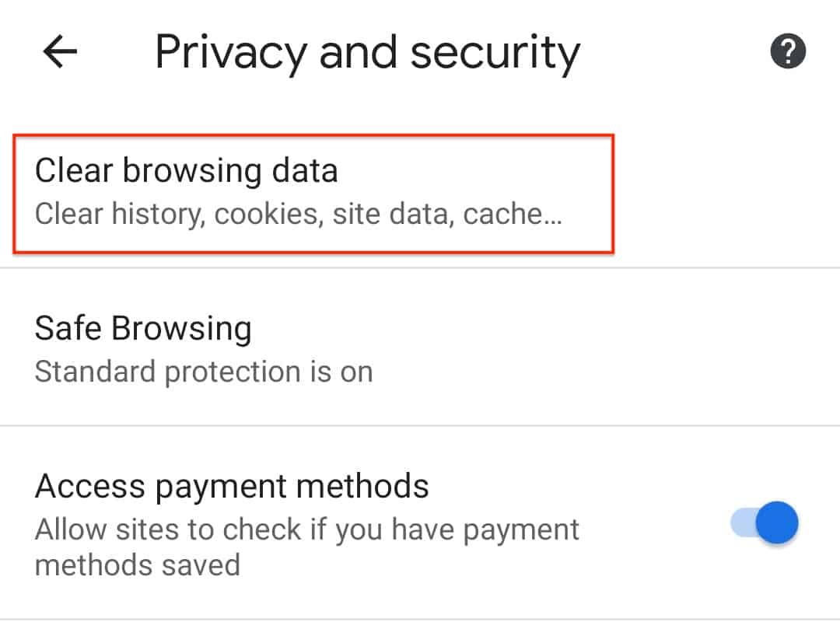
Task: Tap the word 'security' in the header
Action: pyautogui.click(x=495, y=52)
